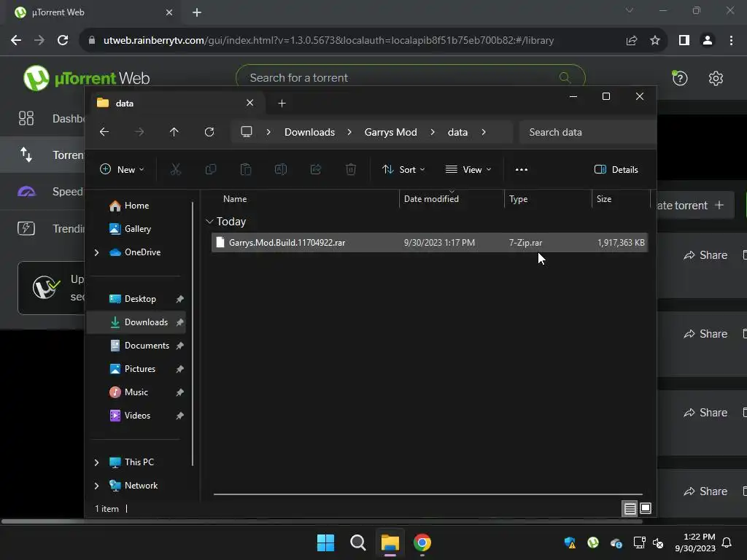Open uTorrent Web help icon
The image size is (747, 560).
click(680, 78)
